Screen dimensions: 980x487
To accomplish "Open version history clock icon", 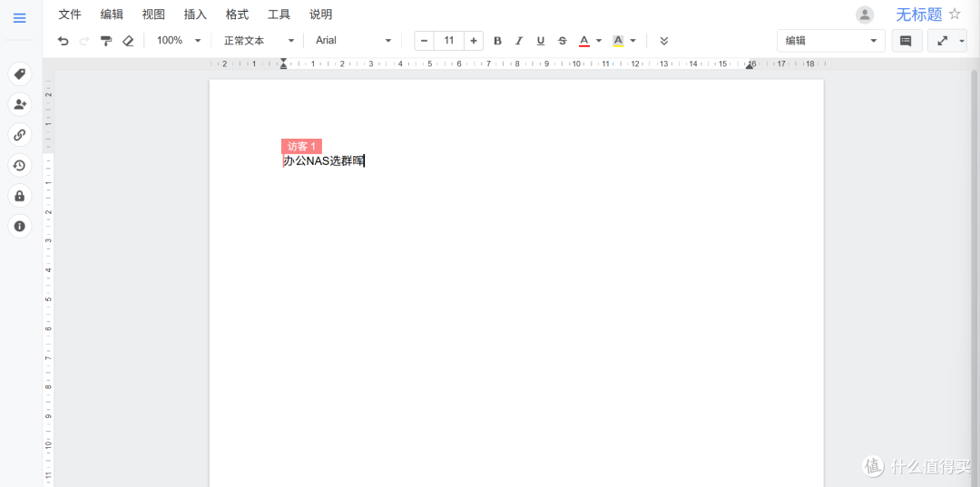I will (x=19, y=165).
